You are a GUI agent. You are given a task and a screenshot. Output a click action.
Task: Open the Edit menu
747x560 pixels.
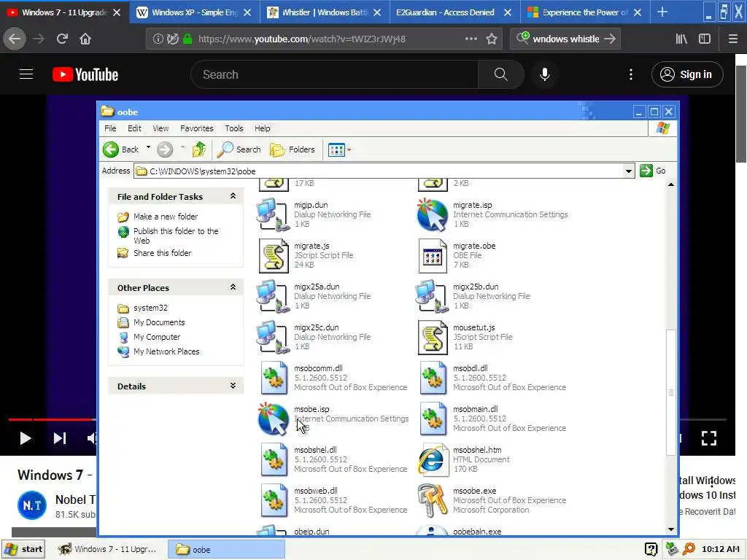tap(134, 128)
